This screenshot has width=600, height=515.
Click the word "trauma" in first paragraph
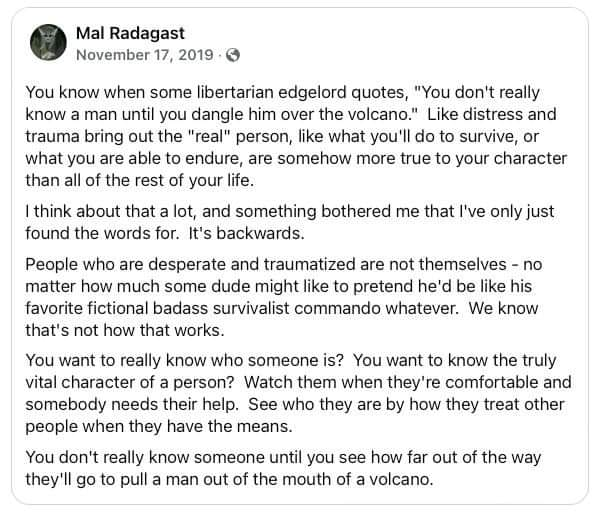(x=56, y=135)
